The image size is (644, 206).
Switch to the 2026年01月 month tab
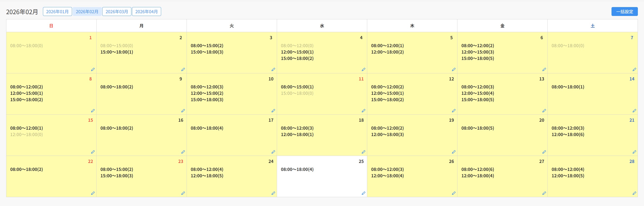tap(57, 12)
